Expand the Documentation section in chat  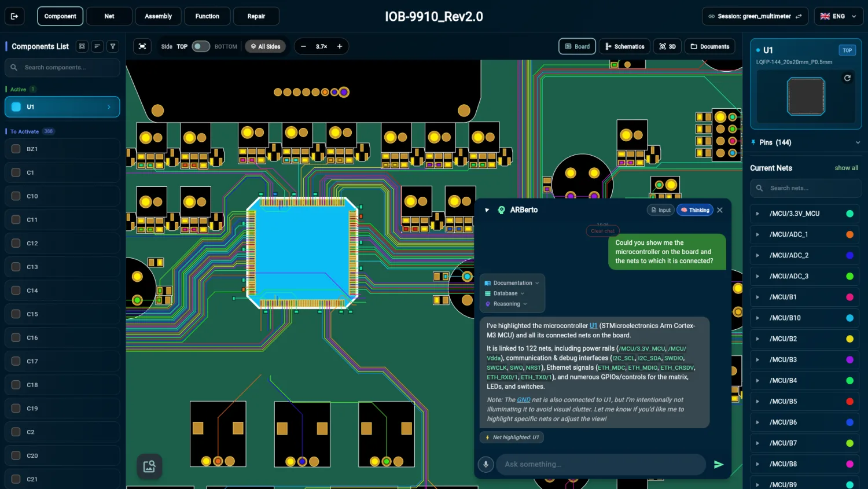pyautogui.click(x=512, y=283)
